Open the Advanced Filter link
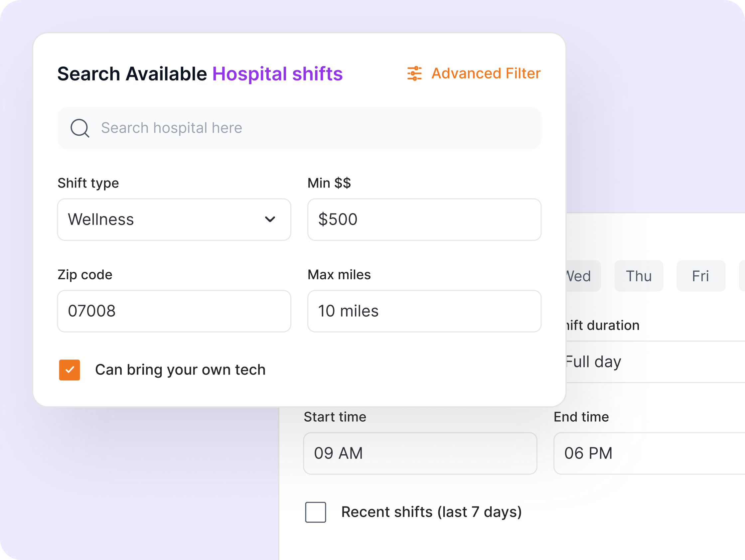The width and height of the screenshot is (745, 560). pyautogui.click(x=486, y=73)
